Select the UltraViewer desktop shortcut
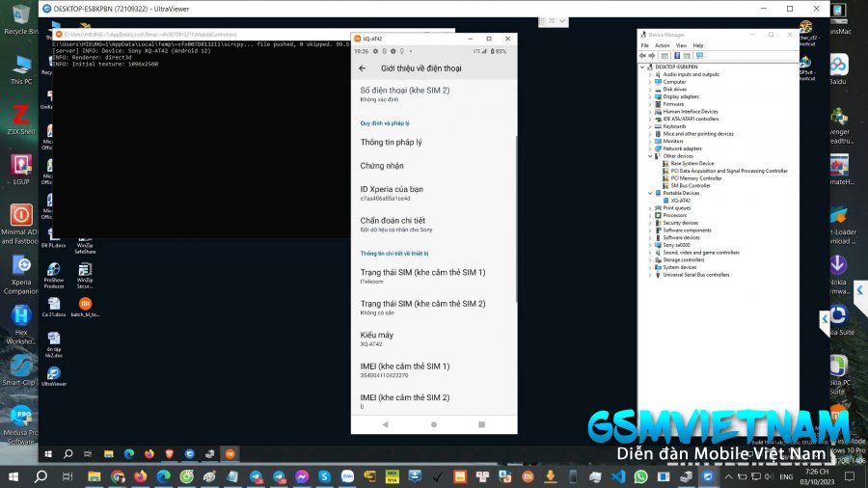This screenshot has width=868, height=488. click(54, 376)
